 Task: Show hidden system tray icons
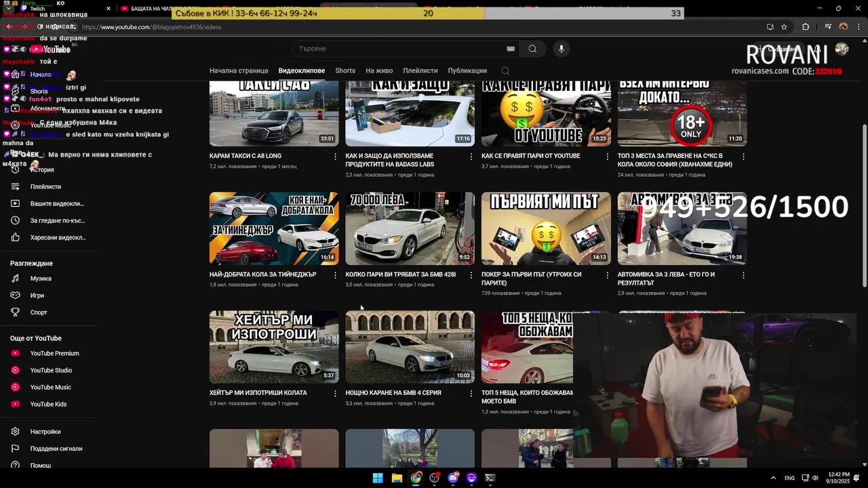click(x=773, y=478)
